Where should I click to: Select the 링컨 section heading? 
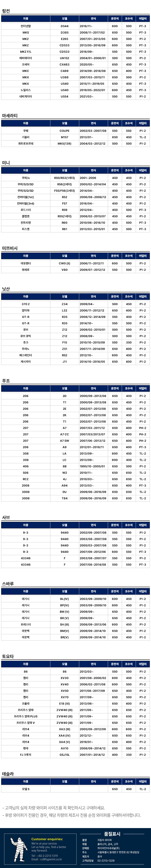(6, 11)
